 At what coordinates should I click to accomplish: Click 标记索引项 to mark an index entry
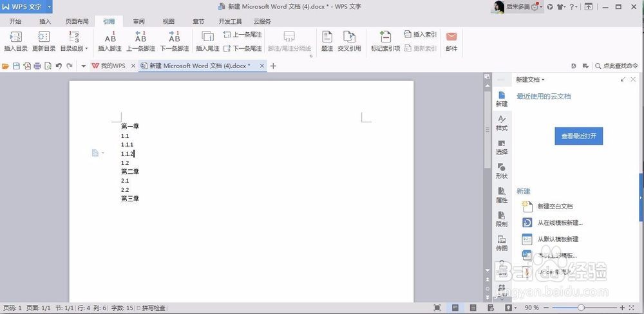385,41
